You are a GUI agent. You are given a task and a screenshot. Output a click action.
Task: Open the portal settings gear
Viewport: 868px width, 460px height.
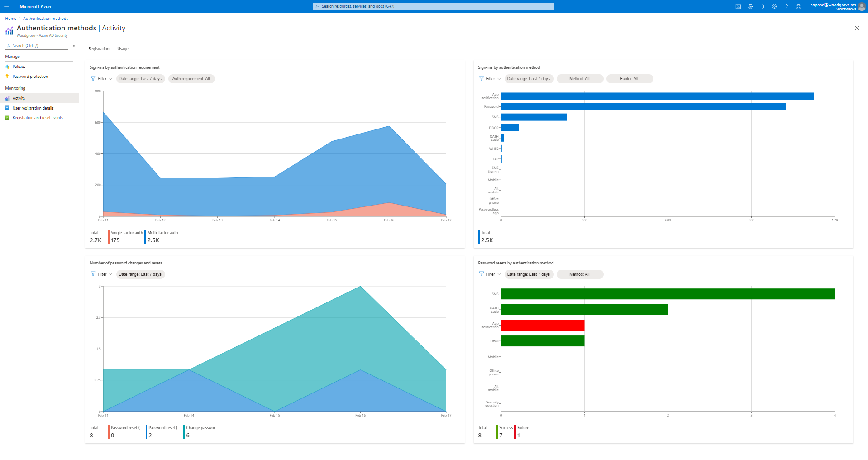pos(774,6)
